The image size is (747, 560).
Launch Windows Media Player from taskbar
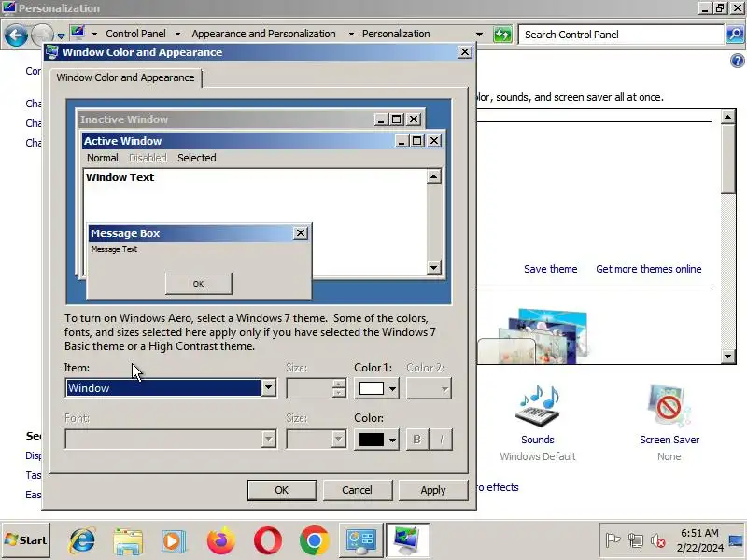[174, 541]
